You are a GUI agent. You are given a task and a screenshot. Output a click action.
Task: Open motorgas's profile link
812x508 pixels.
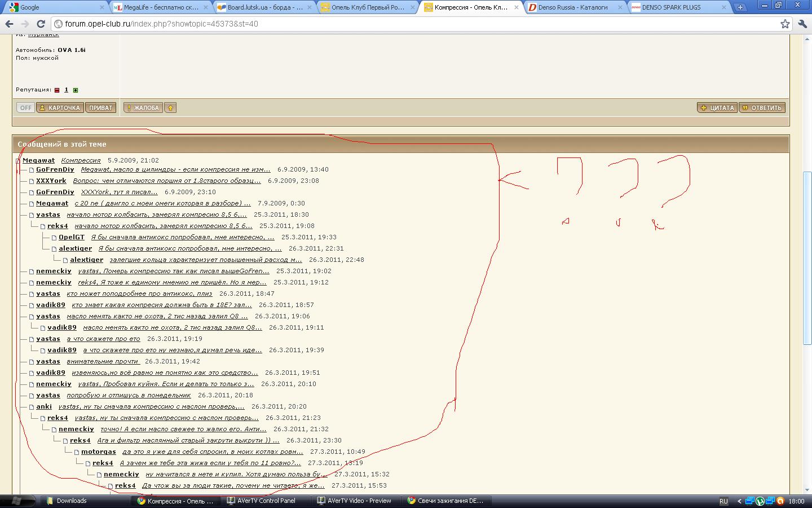click(x=99, y=452)
